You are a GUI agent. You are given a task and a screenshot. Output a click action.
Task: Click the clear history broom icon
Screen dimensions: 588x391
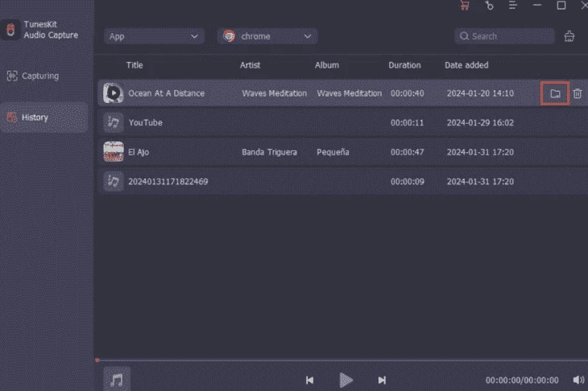[x=570, y=36]
